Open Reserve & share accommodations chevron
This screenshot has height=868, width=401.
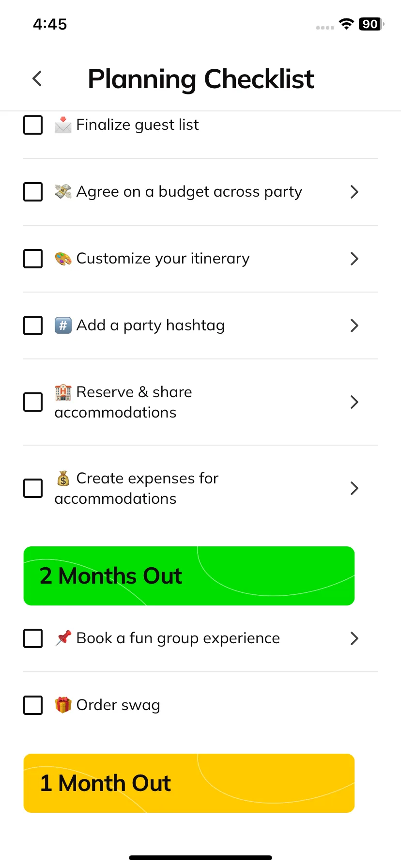355,402
